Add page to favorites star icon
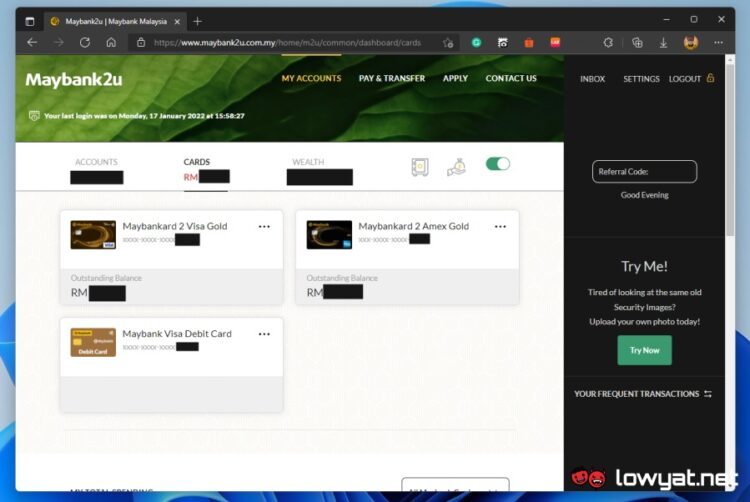750x502 pixels. pos(448,43)
